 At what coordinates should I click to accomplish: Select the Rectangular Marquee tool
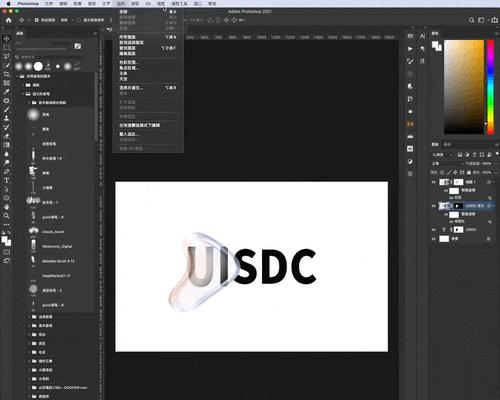click(6, 48)
